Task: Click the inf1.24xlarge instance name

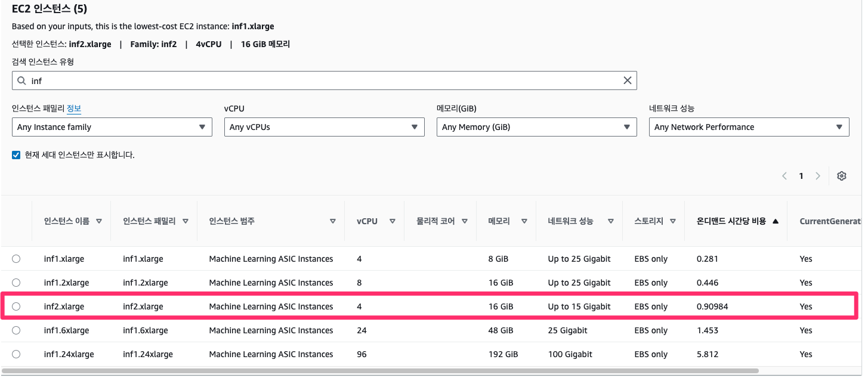Action: [69, 354]
